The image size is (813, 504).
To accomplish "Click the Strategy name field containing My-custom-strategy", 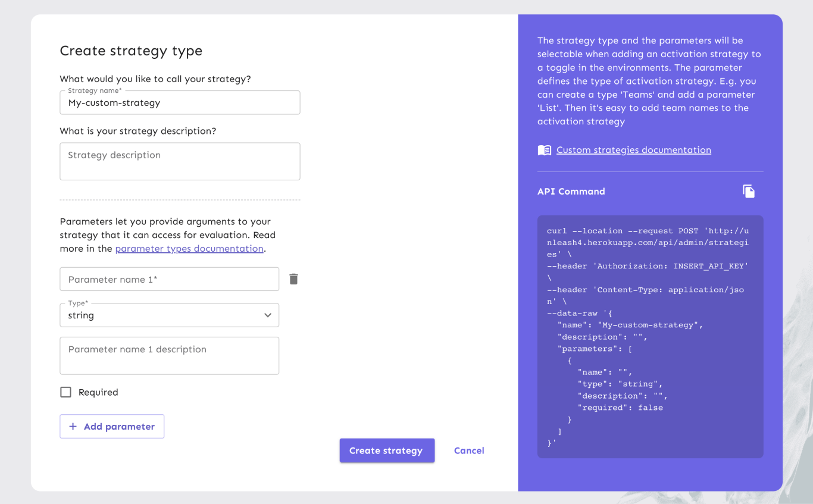I will (180, 102).
